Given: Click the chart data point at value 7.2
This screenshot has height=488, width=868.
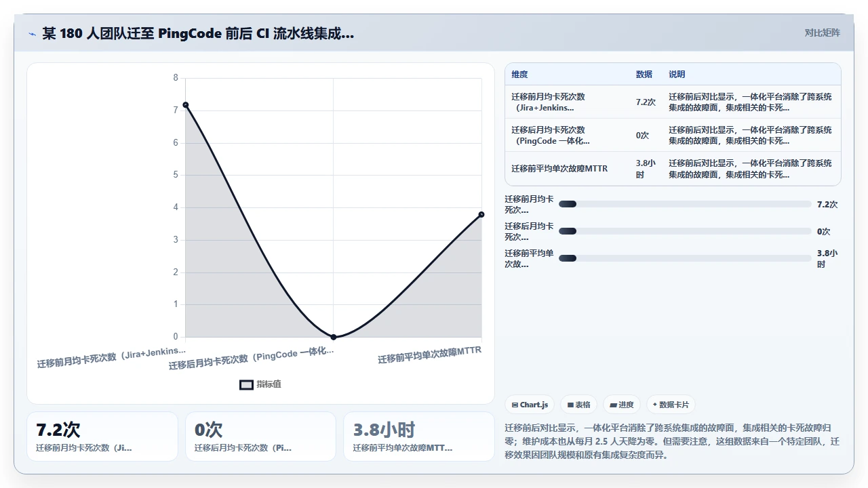Looking at the screenshot, I should (x=185, y=104).
